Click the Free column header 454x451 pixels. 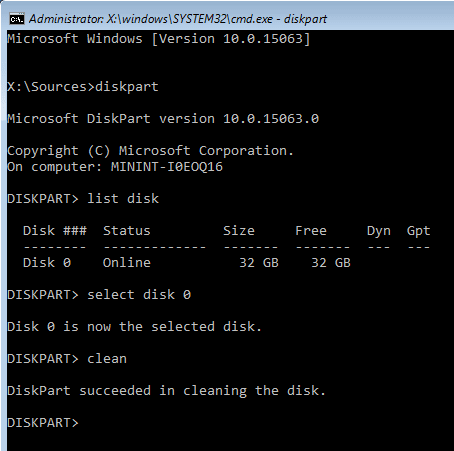coord(311,231)
